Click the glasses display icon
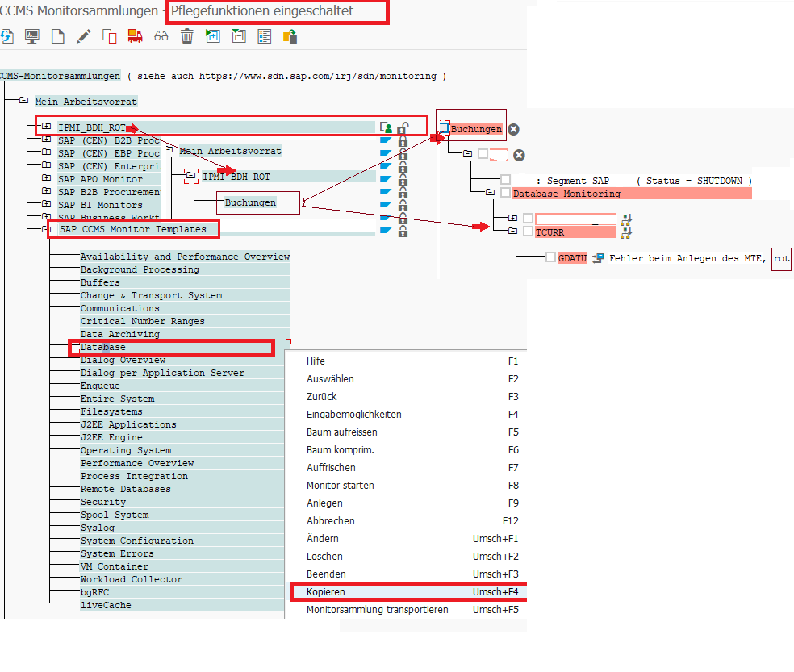794x672 pixels. [x=161, y=36]
